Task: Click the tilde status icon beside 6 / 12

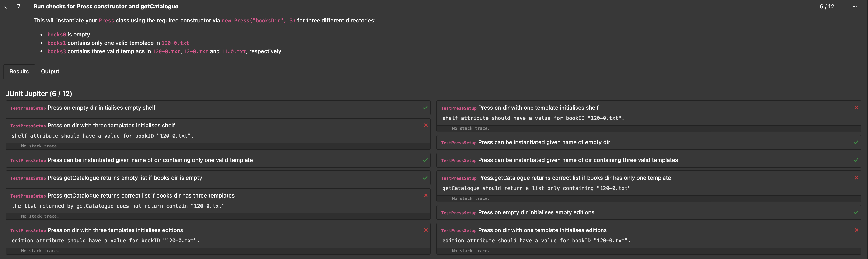Action: pyautogui.click(x=855, y=6)
